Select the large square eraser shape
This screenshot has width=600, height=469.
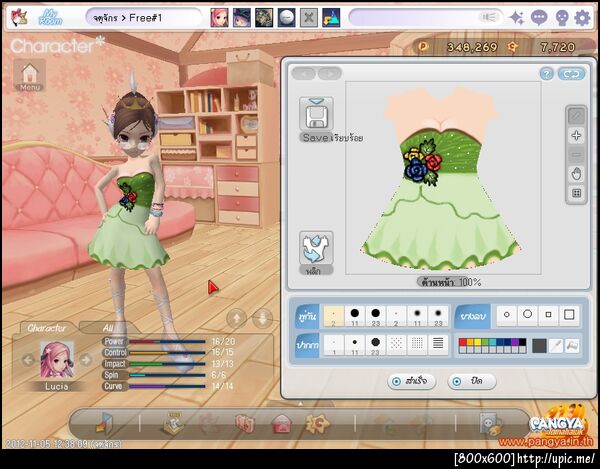coord(569,315)
